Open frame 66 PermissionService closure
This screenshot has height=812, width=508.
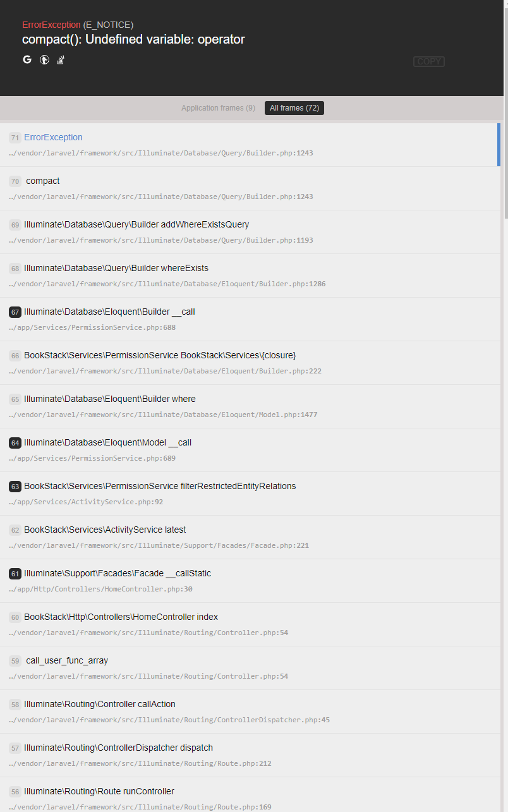pyautogui.click(x=250, y=363)
